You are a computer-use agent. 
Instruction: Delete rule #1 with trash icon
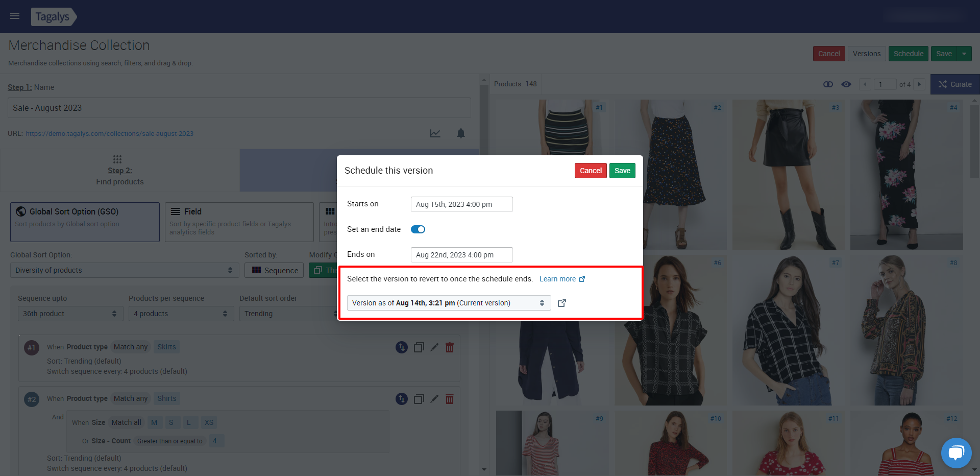[450, 347]
